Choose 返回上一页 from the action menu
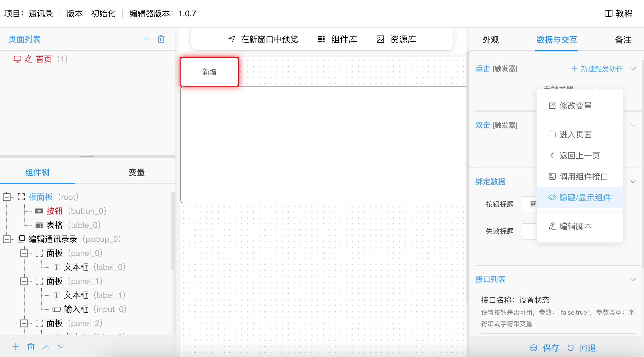This screenshot has width=644, height=357. pyautogui.click(x=579, y=155)
